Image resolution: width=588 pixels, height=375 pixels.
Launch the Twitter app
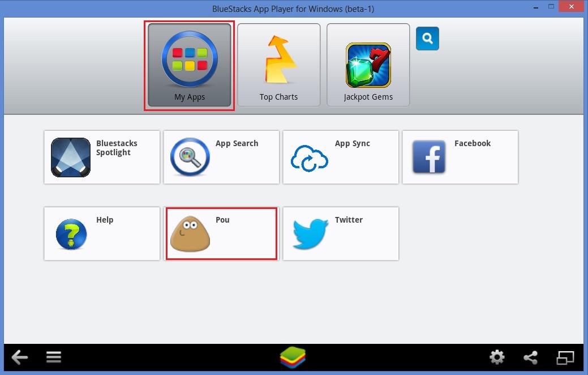click(341, 233)
